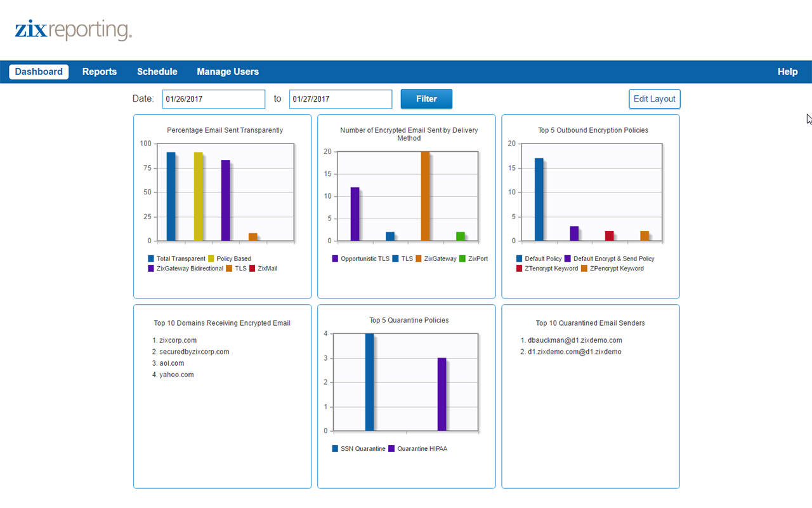Click the ZixReporting logo

coord(73,30)
